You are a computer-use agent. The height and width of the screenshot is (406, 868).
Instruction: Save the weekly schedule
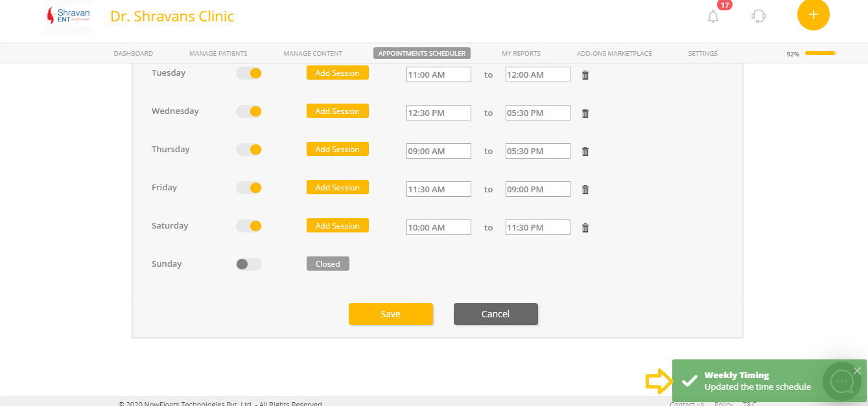click(391, 314)
